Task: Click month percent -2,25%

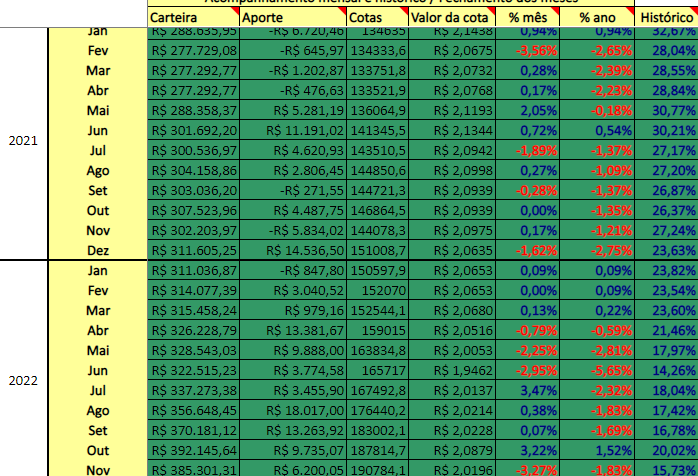Action: coord(528,351)
